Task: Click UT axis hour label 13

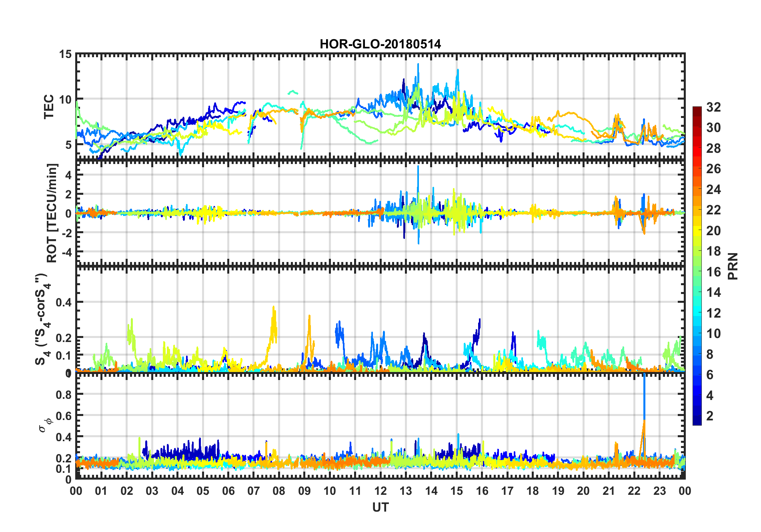Action: 406,491
